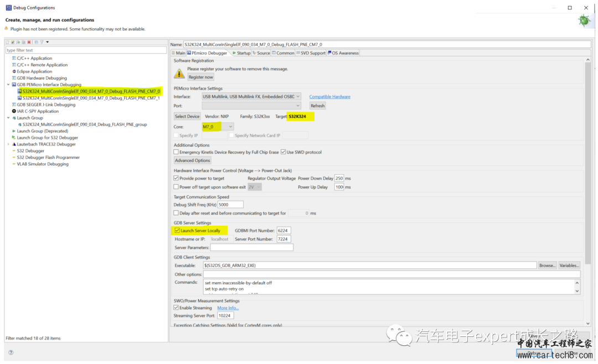Click the Commands box scroll-down arrow
The height and width of the screenshot is (364, 598).
click(577, 291)
